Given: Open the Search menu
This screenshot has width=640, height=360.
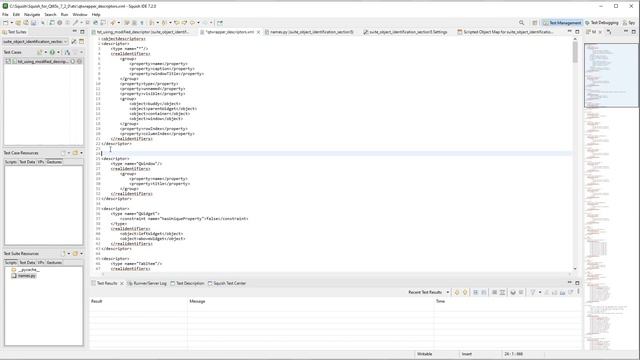Looking at the screenshot, I should (50, 14).
